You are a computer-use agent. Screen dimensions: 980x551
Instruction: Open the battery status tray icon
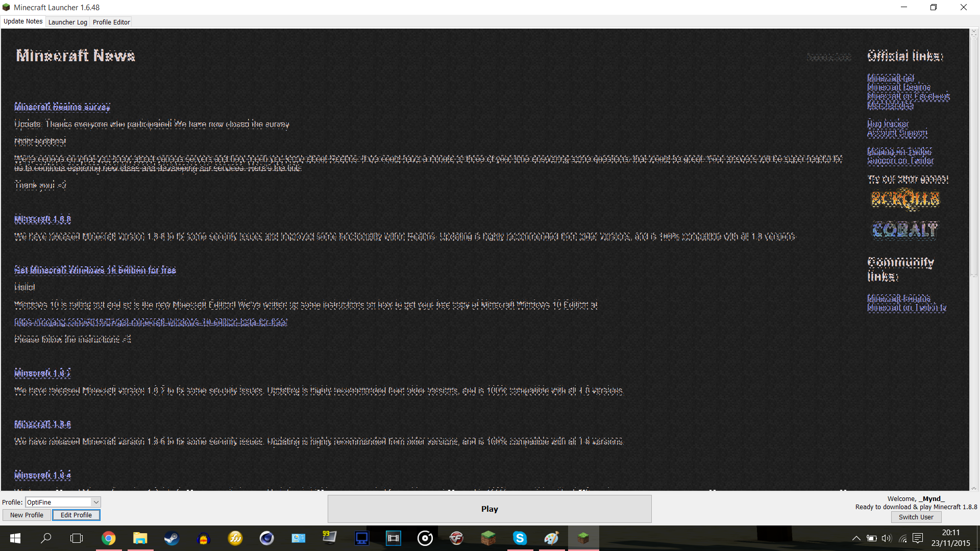tap(872, 538)
